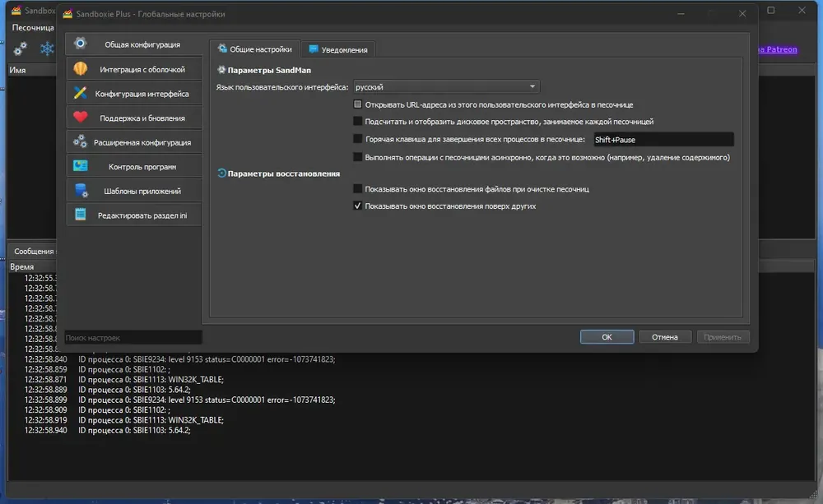This screenshot has width=823, height=504.
Task: Open the Контроль программ page
Action: tap(134, 166)
